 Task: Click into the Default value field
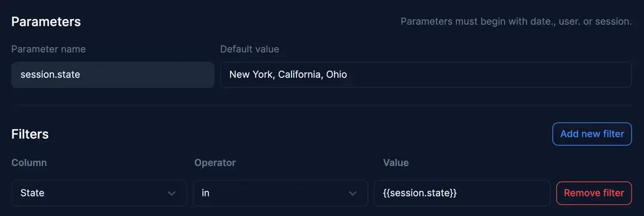(x=426, y=74)
